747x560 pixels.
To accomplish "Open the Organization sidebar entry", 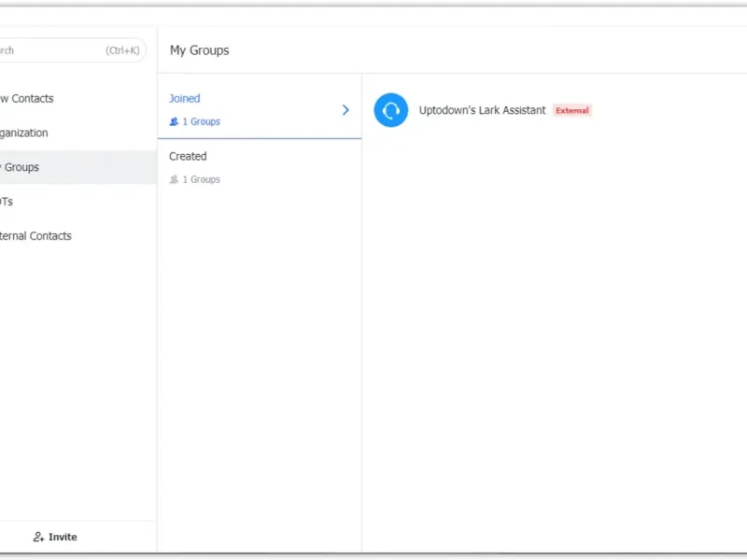I will (x=24, y=133).
